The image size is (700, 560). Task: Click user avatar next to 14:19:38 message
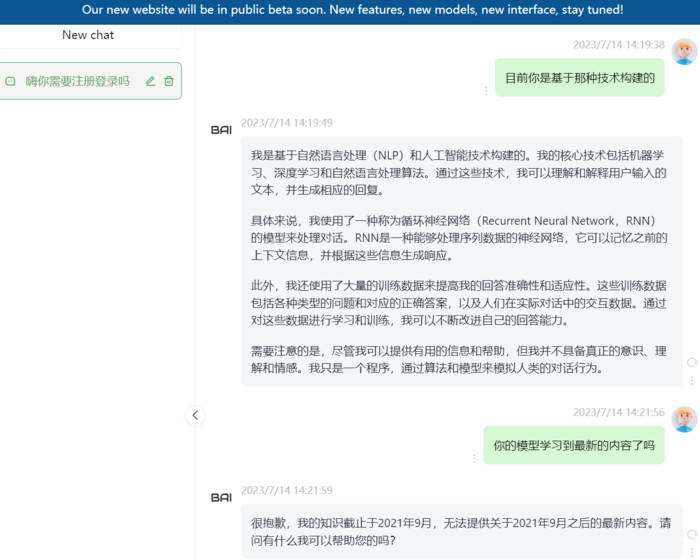point(684,52)
